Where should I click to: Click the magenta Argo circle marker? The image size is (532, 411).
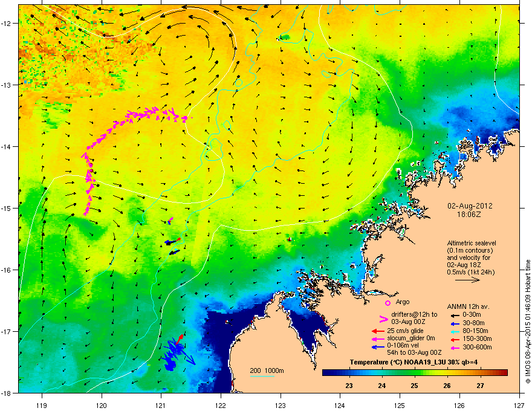pos(388,303)
